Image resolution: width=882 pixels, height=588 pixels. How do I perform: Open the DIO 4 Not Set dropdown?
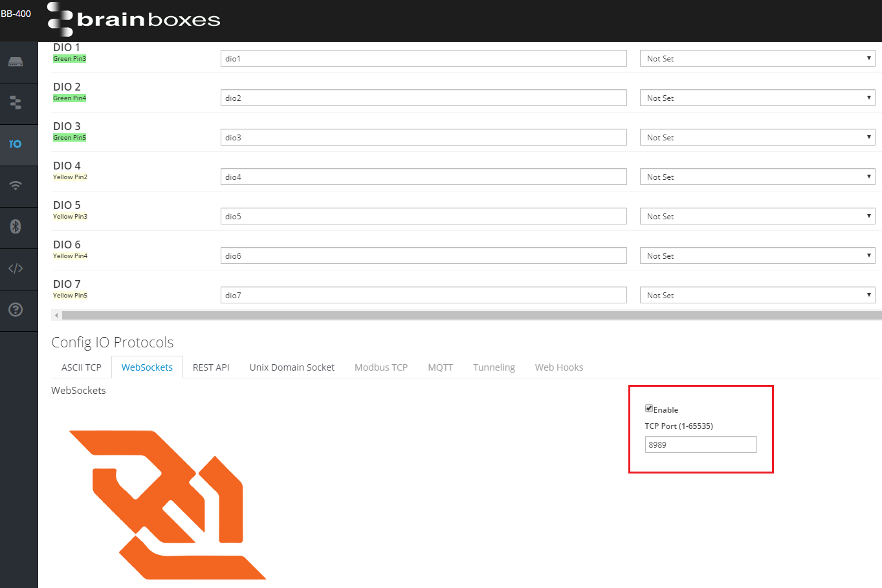757,177
